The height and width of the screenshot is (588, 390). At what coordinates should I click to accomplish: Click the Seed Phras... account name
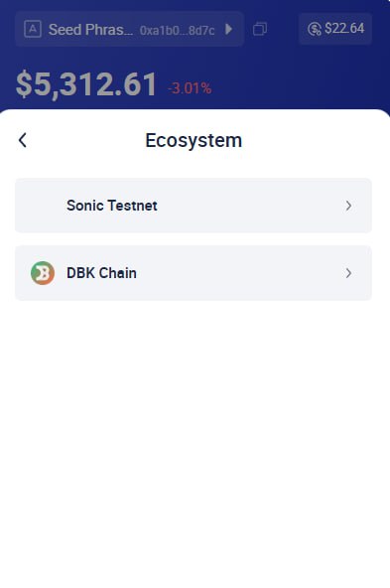[x=90, y=29]
